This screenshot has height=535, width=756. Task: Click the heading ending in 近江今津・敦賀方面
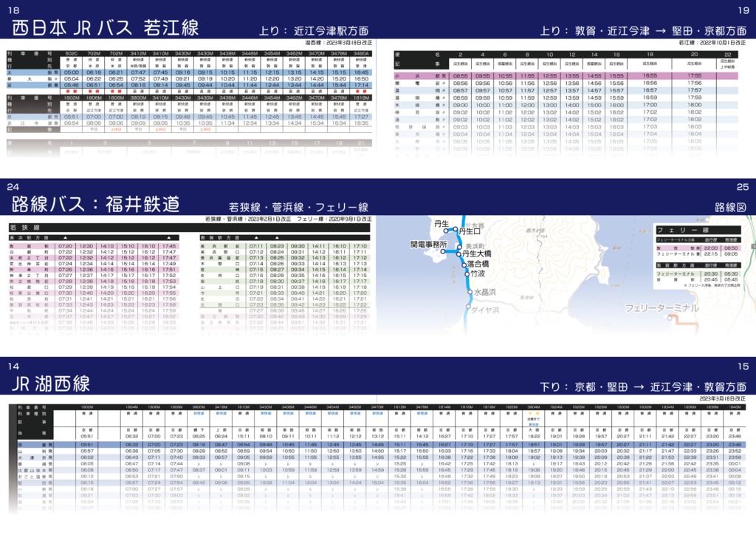coord(643,387)
